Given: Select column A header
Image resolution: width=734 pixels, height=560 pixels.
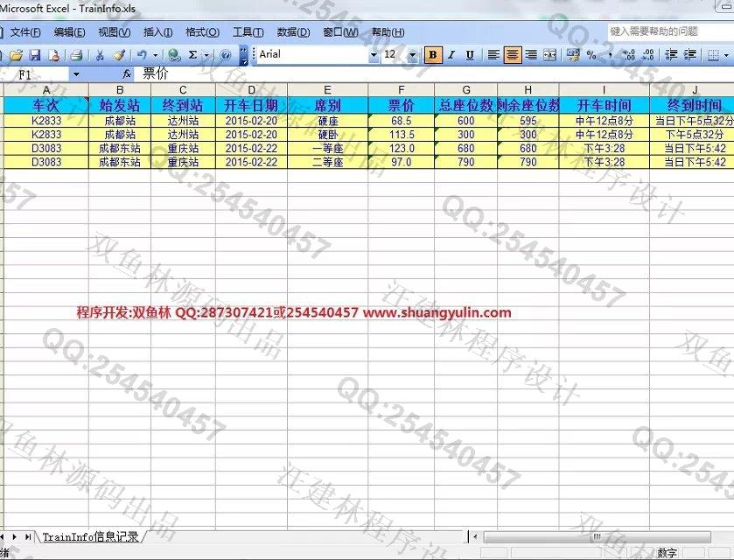Looking at the screenshot, I should 45,90.
